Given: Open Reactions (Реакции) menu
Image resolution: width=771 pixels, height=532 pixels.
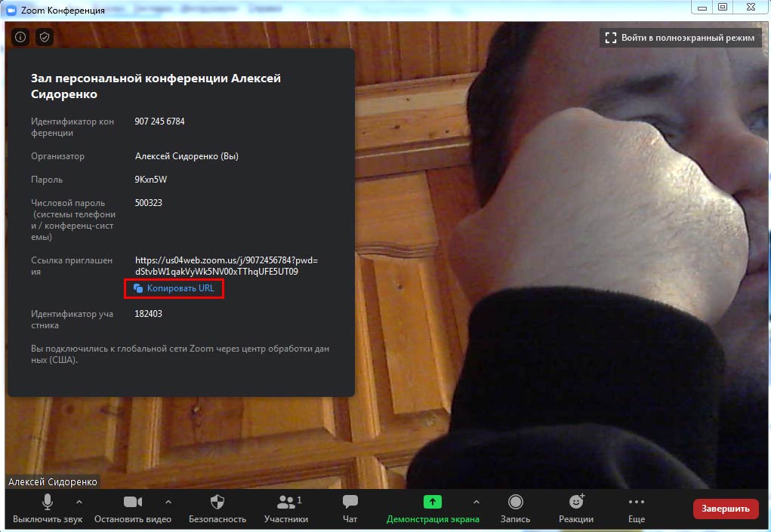Looking at the screenshot, I should coord(576,509).
